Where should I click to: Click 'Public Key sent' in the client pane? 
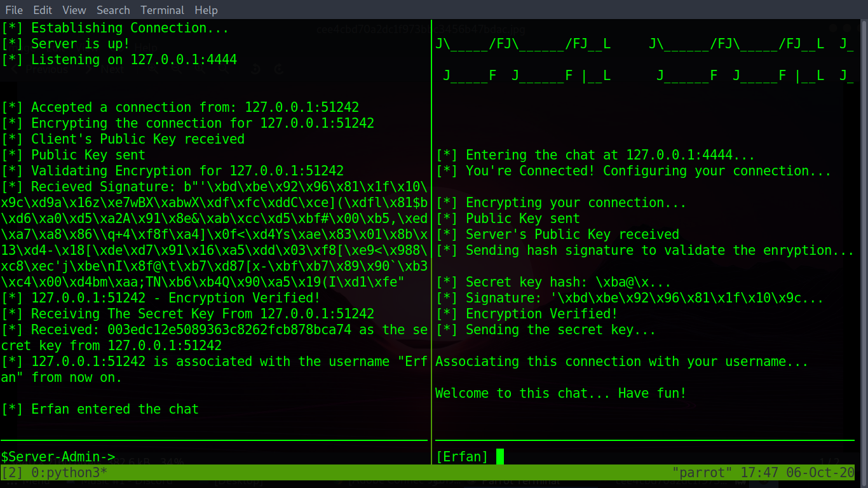point(508,219)
